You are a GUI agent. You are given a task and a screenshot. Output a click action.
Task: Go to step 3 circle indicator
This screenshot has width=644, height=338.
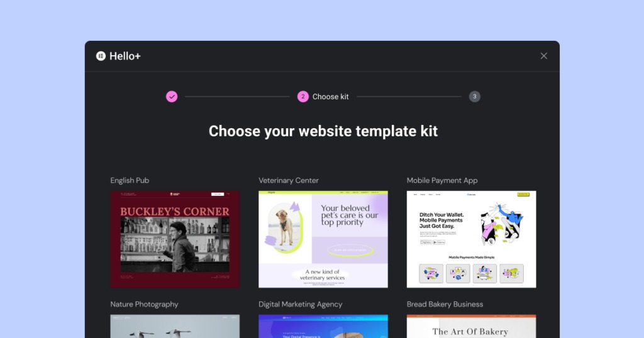coord(475,96)
